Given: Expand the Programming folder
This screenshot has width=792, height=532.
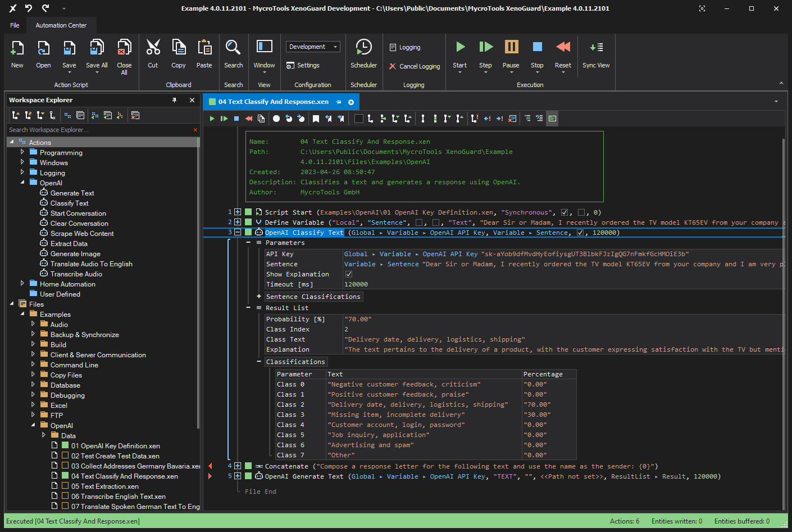Looking at the screenshot, I should point(22,152).
